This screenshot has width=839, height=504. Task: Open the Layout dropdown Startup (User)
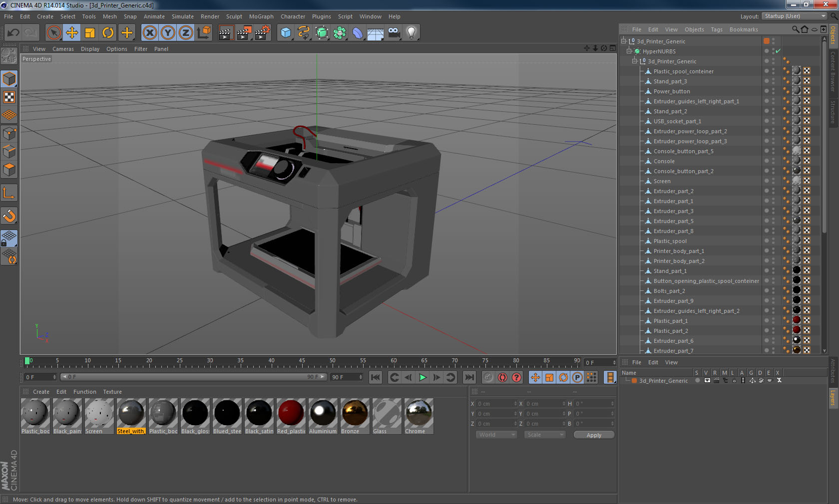click(795, 16)
